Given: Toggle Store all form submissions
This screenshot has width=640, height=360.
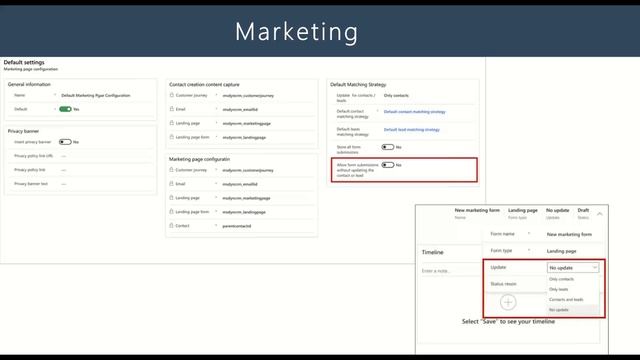Looking at the screenshot, I should (388, 147).
